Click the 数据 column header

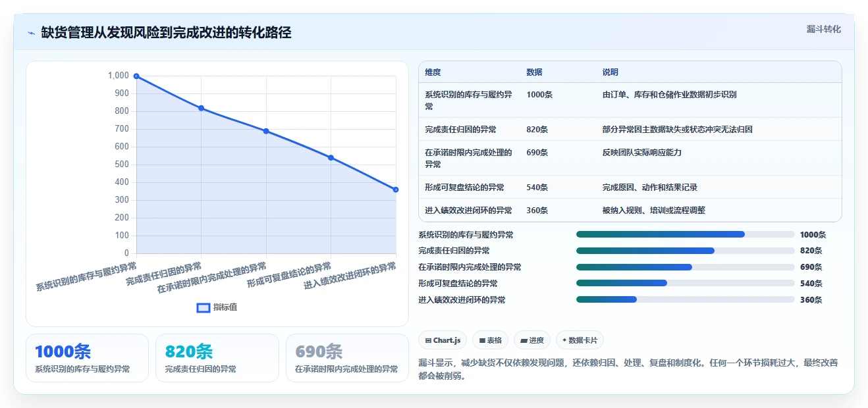coord(534,72)
